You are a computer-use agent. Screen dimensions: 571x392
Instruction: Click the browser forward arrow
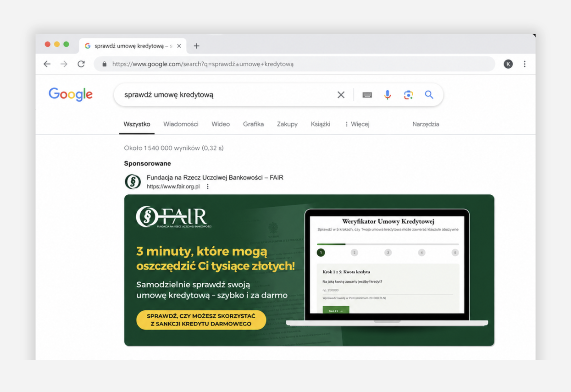pos(64,64)
